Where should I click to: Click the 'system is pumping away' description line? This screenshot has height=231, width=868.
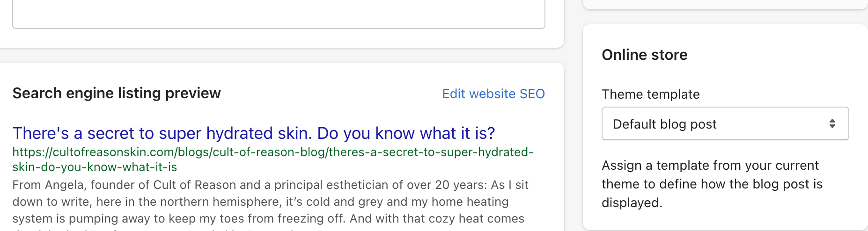[x=268, y=219]
